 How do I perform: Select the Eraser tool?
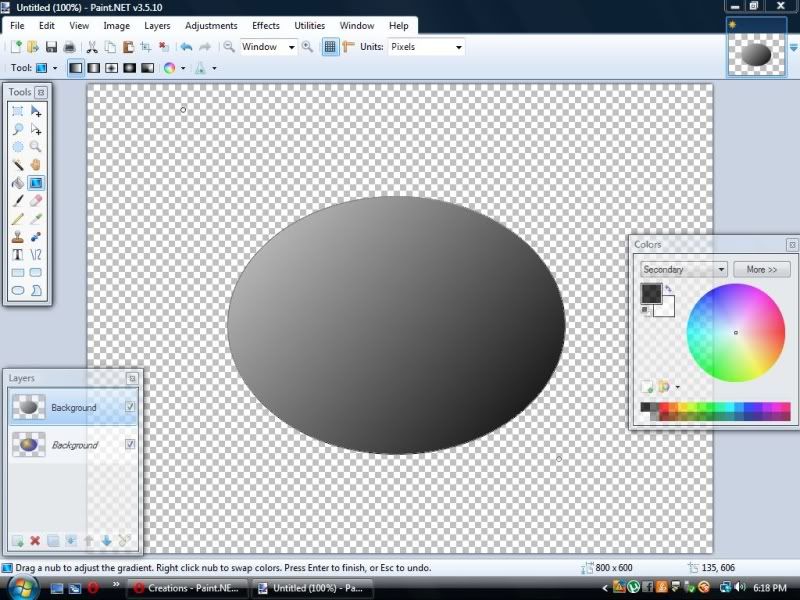tap(36, 201)
